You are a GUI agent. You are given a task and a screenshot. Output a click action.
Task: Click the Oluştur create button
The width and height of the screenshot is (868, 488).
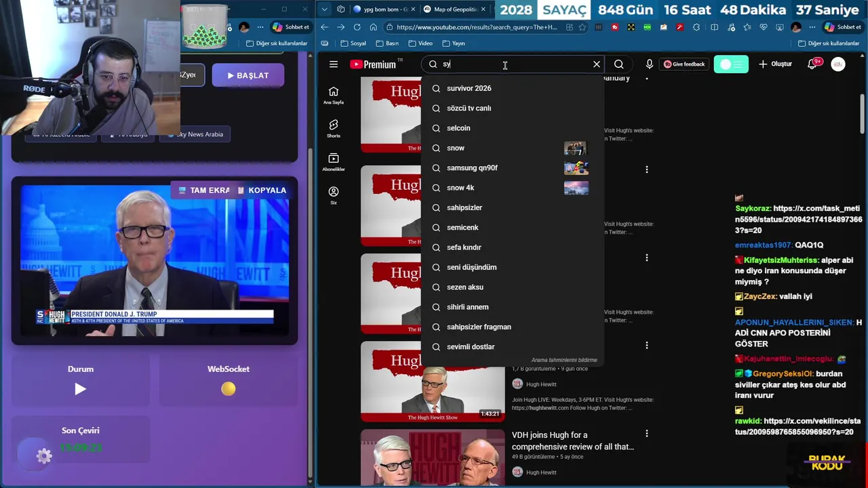click(x=775, y=64)
